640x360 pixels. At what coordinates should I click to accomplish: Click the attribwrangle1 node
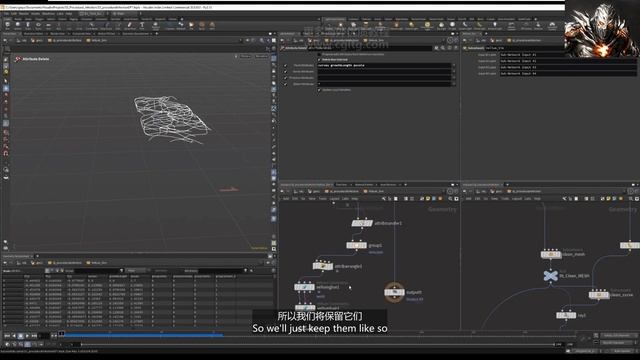click(x=323, y=266)
